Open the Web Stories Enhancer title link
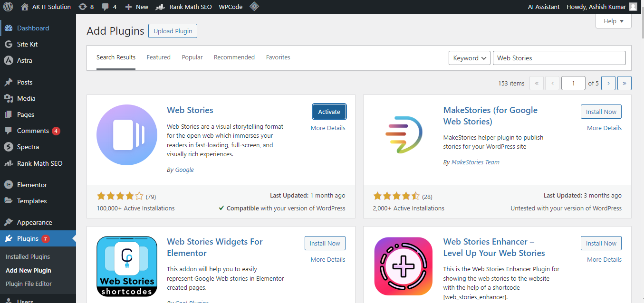This screenshot has height=303, width=644. [494, 247]
